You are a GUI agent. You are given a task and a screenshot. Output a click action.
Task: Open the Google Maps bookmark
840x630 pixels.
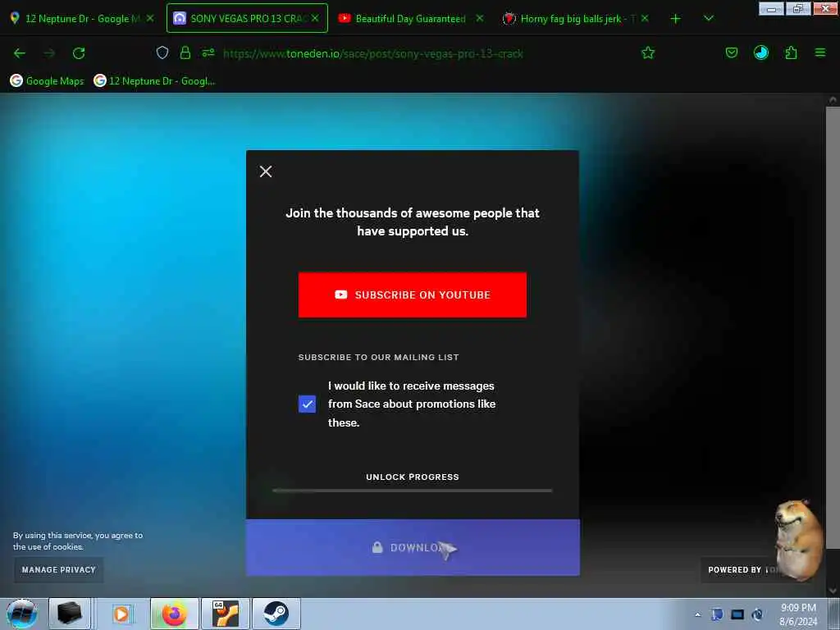tap(47, 81)
